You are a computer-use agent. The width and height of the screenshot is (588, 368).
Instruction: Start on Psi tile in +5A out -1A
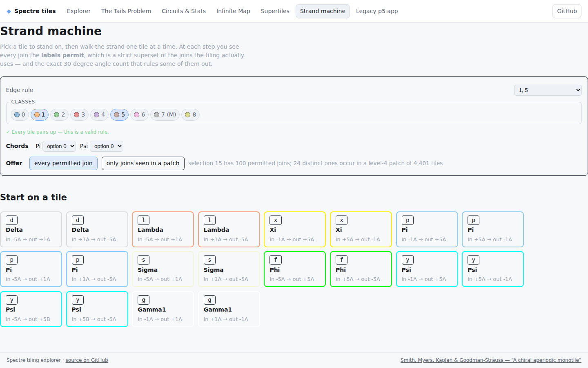click(493, 269)
